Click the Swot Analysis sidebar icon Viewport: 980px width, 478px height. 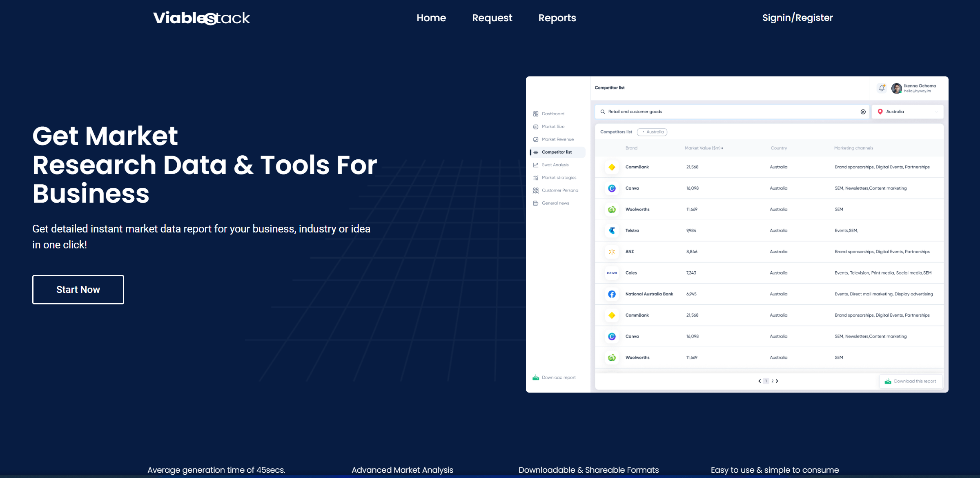pyautogui.click(x=536, y=165)
